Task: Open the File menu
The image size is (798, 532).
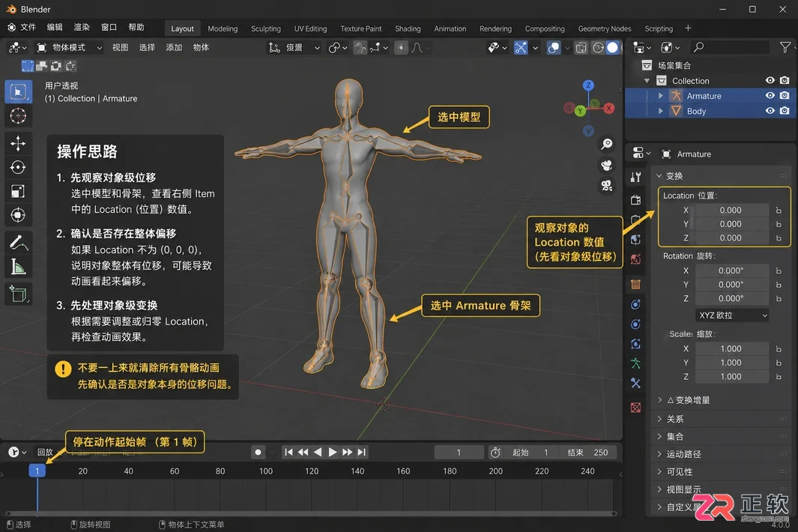Action: coord(28,28)
